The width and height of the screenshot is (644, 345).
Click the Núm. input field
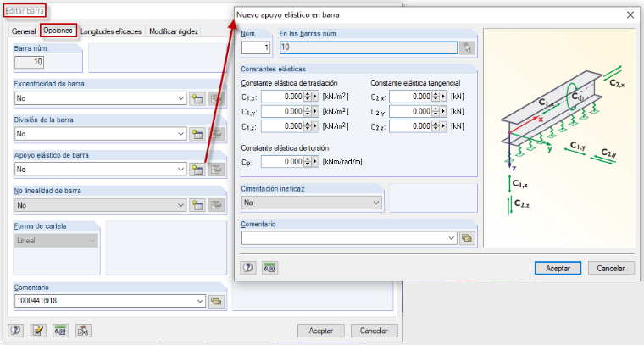coord(256,47)
